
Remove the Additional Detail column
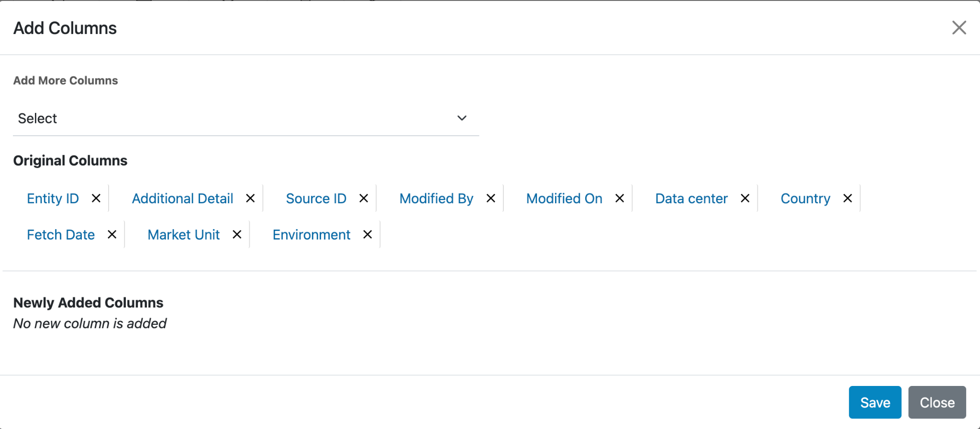click(x=250, y=198)
